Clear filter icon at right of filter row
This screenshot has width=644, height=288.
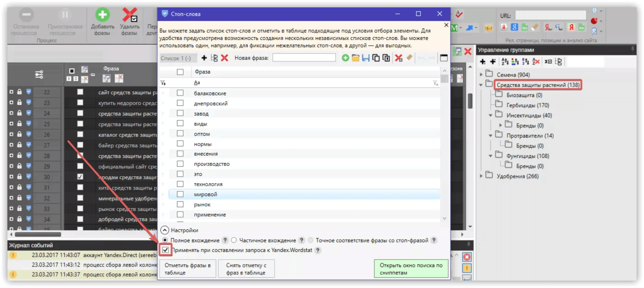click(435, 83)
